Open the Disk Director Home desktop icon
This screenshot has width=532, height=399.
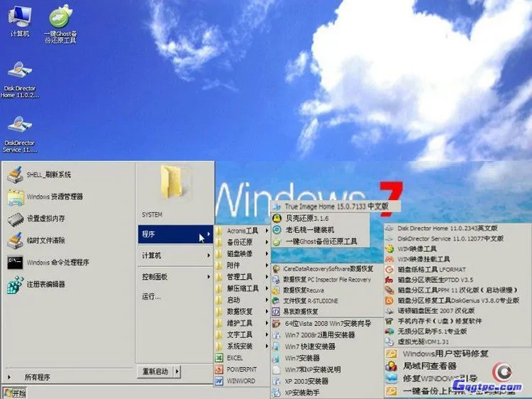20,80
